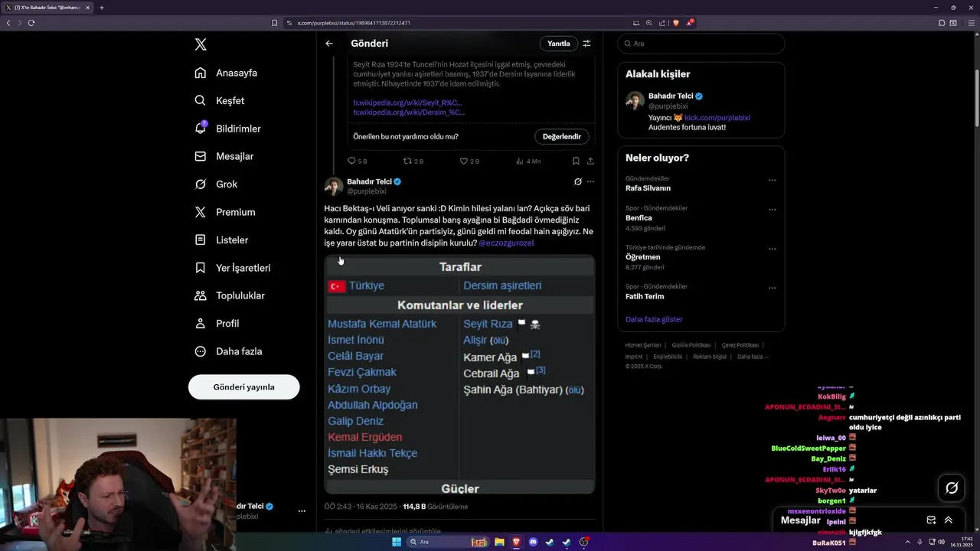Open the Windows Start menu
This screenshot has height=551, width=980.
(x=397, y=542)
